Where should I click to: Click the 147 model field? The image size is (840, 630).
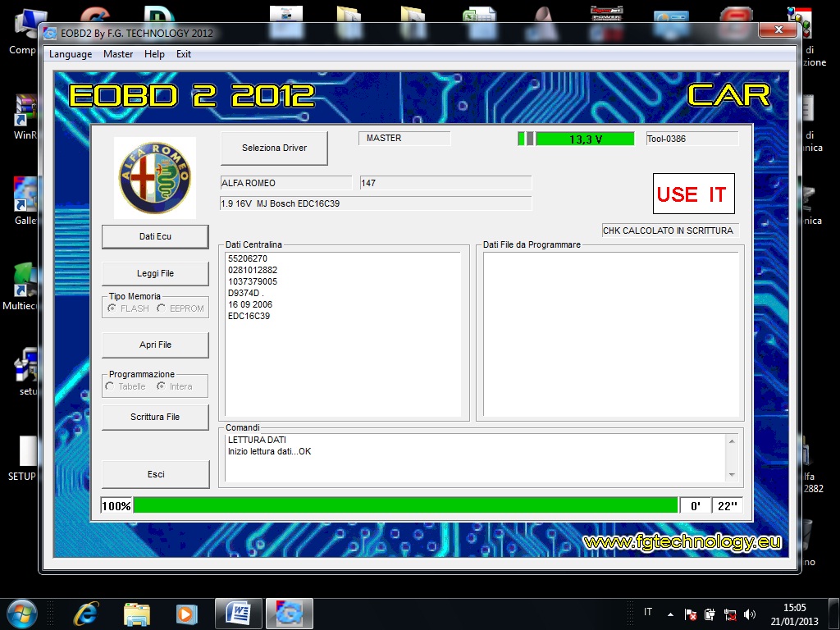[x=445, y=183]
